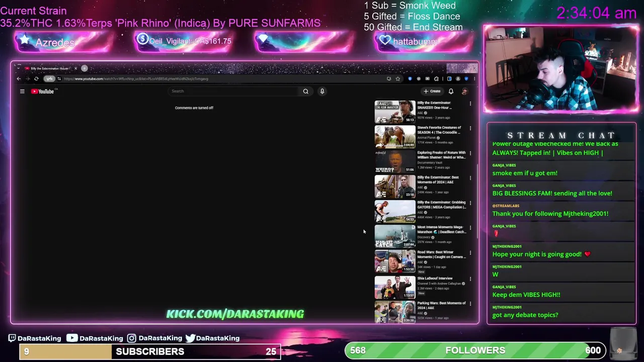Play the 1:13:57 Shia LaBeouf thumbnail
This screenshot has height=362, width=644.
(x=395, y=287)
